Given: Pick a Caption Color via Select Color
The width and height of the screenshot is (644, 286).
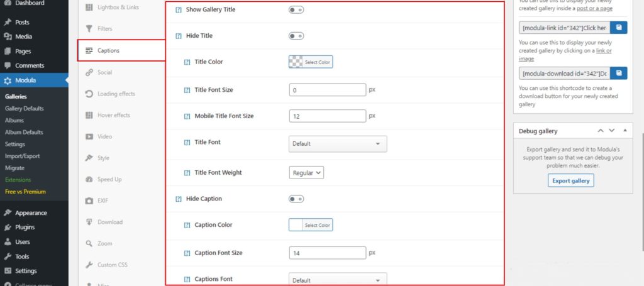Looking at the screenshot, I should pos(311,225).
